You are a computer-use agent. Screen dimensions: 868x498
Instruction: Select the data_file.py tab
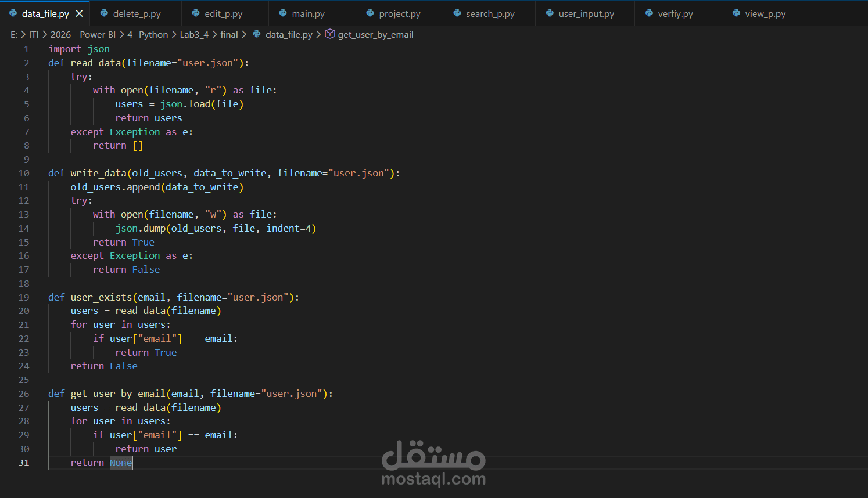pos(45,13)
